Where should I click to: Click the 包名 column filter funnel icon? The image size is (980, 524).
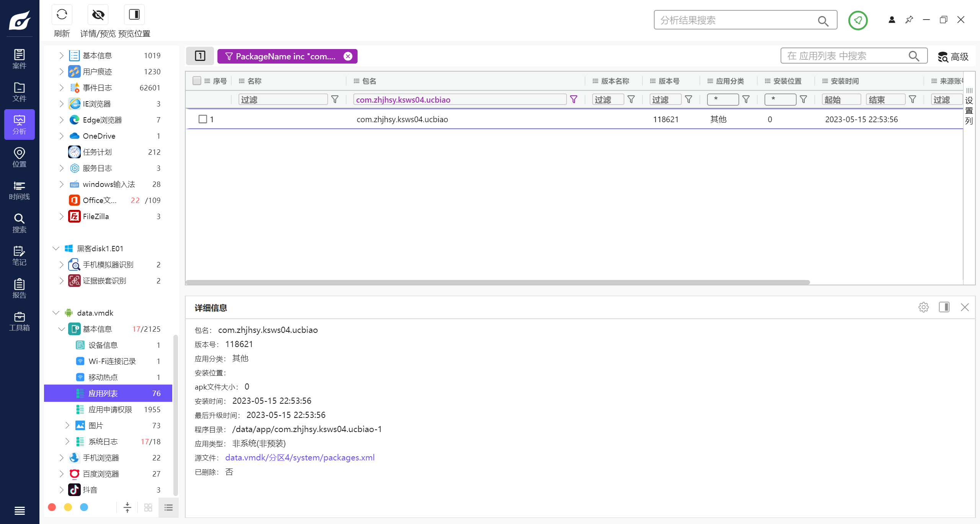click(x=573, y=100)
